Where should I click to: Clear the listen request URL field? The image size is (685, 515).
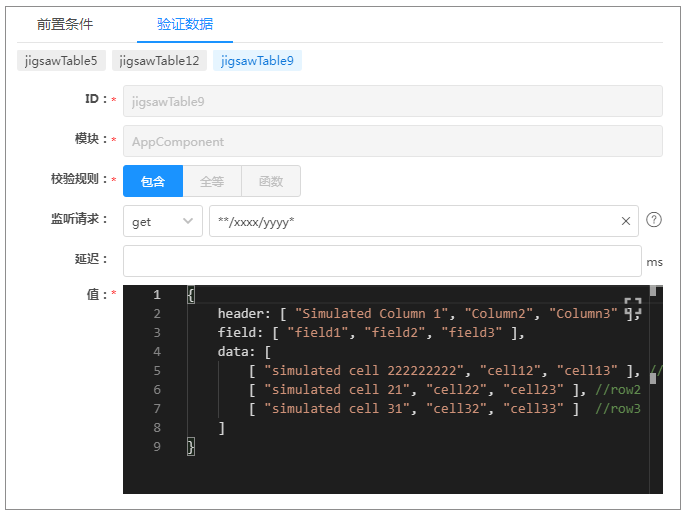pyautogui.click(x=626, y=221)
